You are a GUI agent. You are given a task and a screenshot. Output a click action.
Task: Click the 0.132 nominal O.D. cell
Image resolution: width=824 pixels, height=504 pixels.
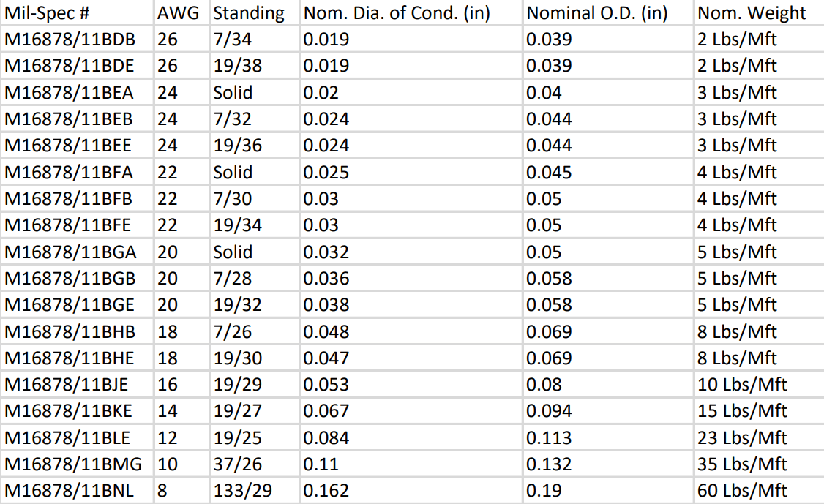[x=609, y=464]
